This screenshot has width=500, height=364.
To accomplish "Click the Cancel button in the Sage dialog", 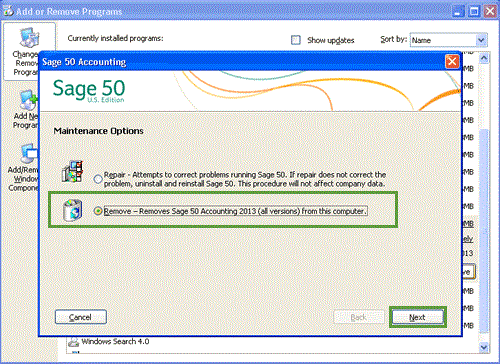I will pos(81,317).
